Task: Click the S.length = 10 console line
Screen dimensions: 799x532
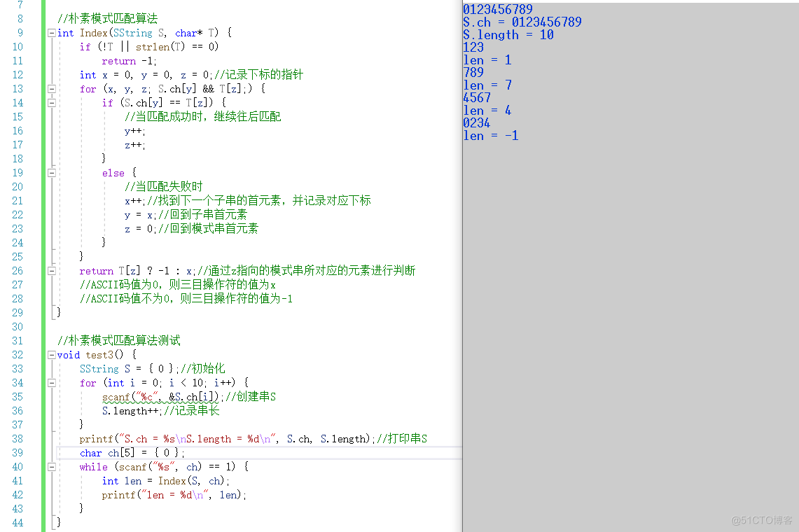Action: pyautogui.click(x=508, y=34)
